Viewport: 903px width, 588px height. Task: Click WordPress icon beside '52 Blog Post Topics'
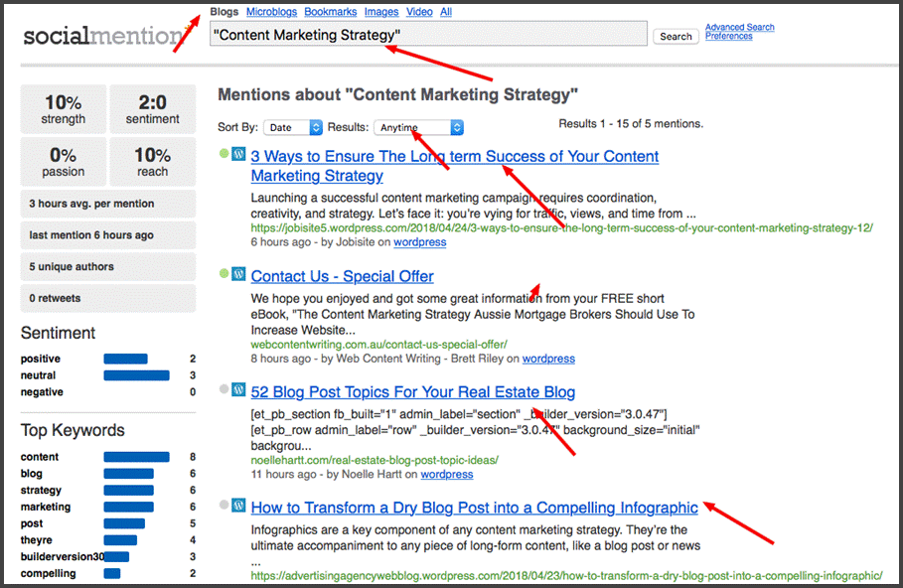tap(238, 390)
